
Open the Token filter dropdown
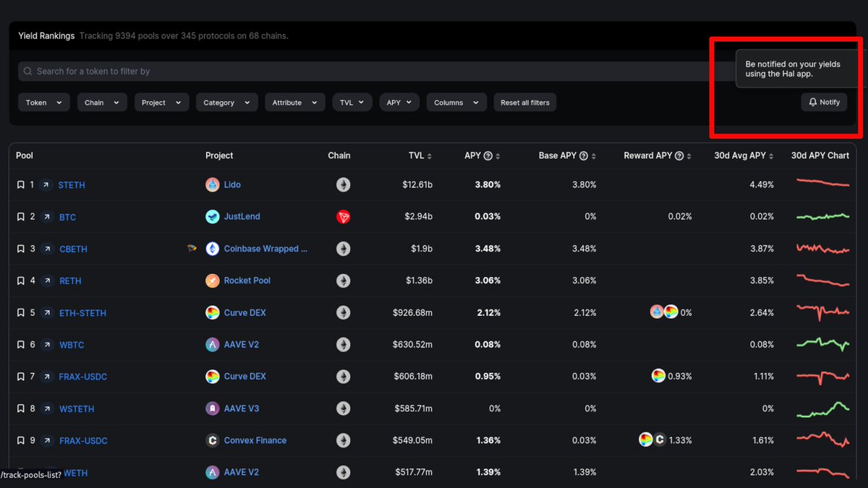pyautogui.click(x=43, y=103)
